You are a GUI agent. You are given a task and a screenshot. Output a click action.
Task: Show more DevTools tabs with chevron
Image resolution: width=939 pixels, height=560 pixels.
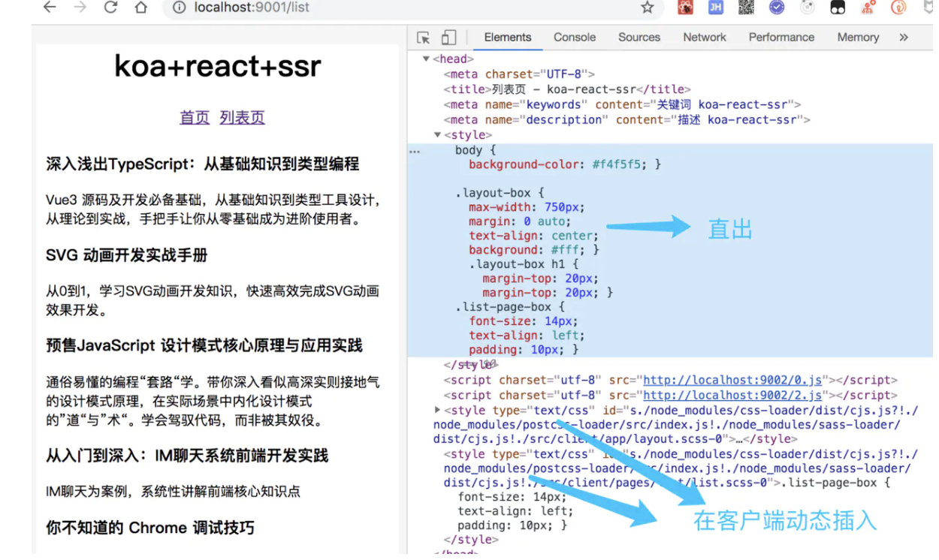click(904, 38)
